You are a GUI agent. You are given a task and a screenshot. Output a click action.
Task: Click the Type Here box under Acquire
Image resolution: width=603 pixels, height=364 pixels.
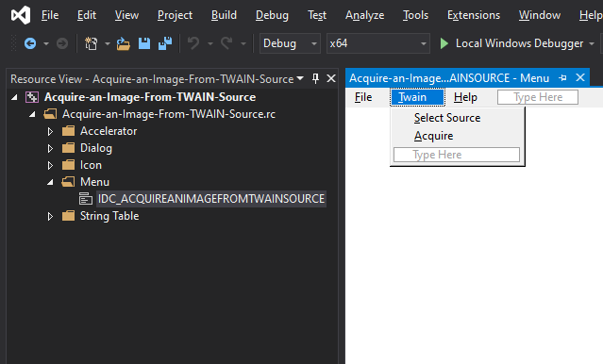tap(457, 155)
